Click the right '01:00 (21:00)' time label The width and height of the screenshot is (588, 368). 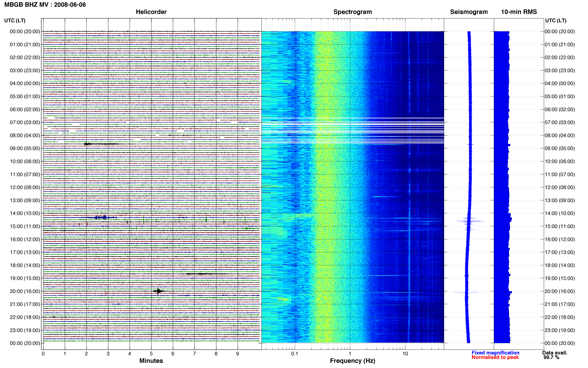pyautogui.click(x=560, y=44)
